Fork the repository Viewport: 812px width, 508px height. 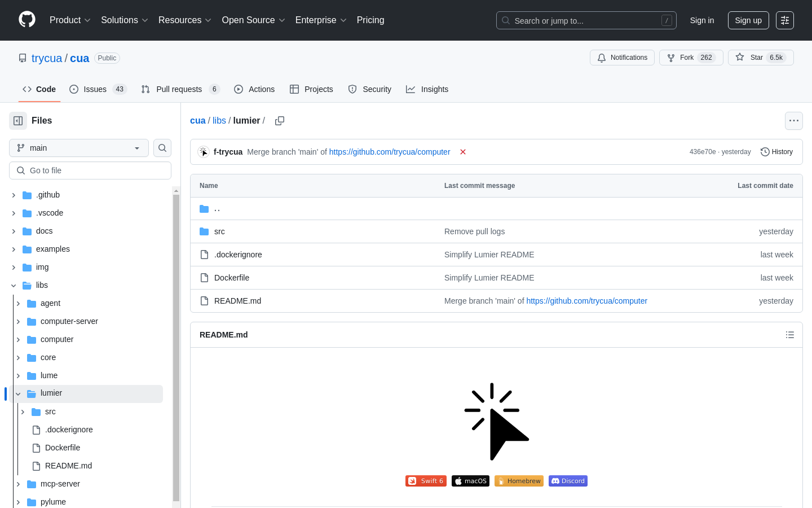pyautogui.click(x=691, y=58)
